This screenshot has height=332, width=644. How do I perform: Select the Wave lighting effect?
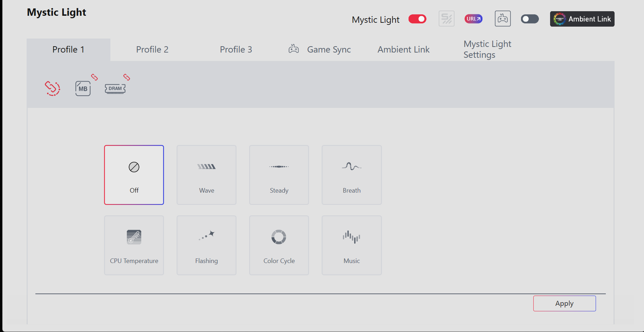207,175
